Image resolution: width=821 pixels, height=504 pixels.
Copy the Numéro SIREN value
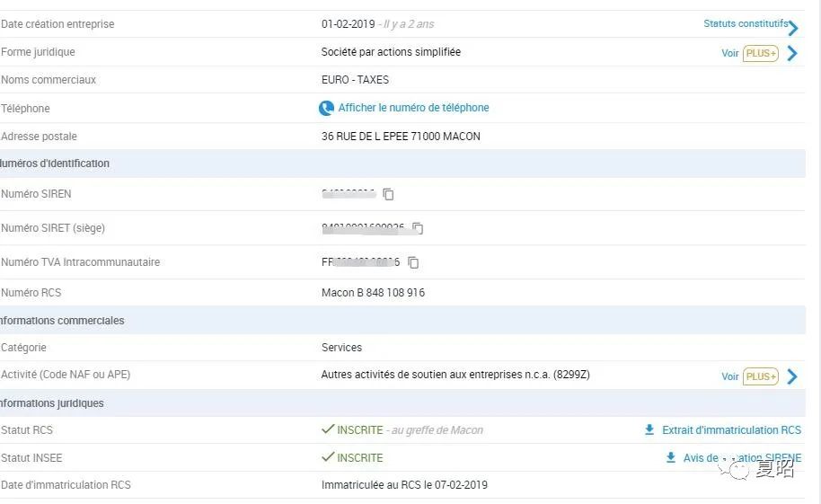(388, 194)
